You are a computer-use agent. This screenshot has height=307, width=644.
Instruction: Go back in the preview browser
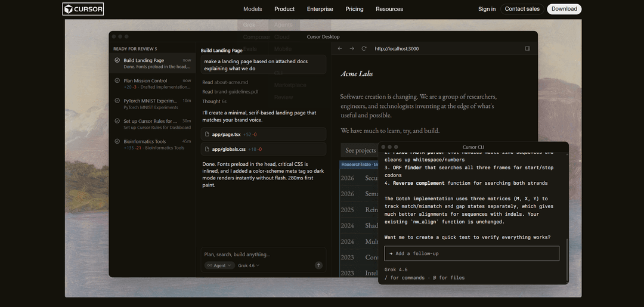coord(340,48)
